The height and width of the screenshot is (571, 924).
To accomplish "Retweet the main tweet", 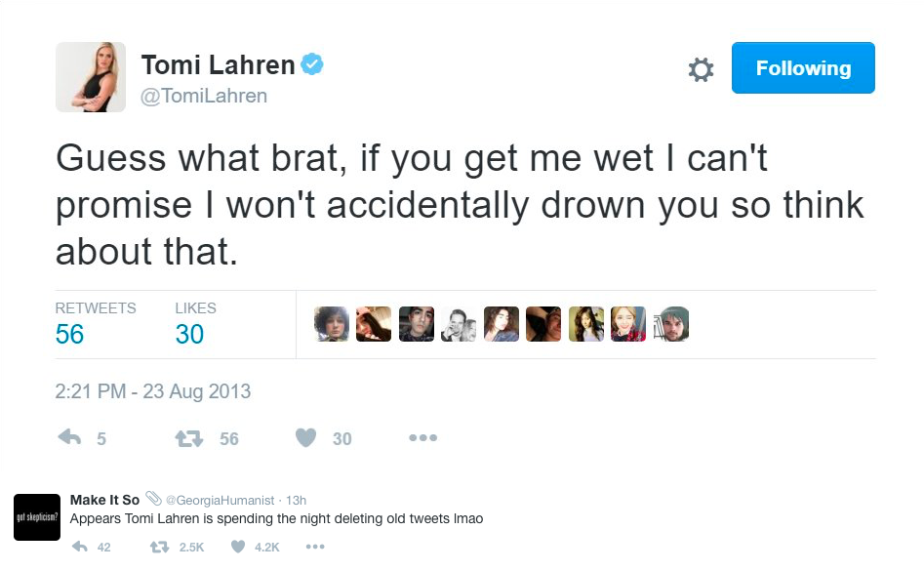I will [189, 438].
